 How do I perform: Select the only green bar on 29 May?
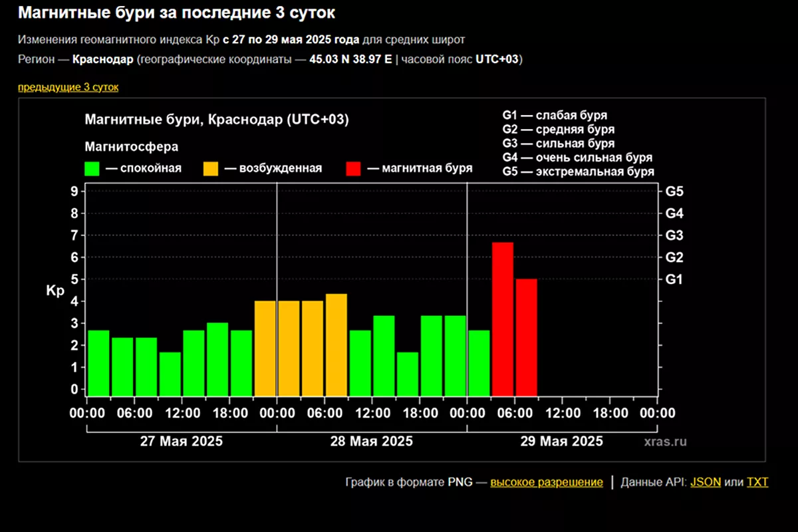(479, 362)
